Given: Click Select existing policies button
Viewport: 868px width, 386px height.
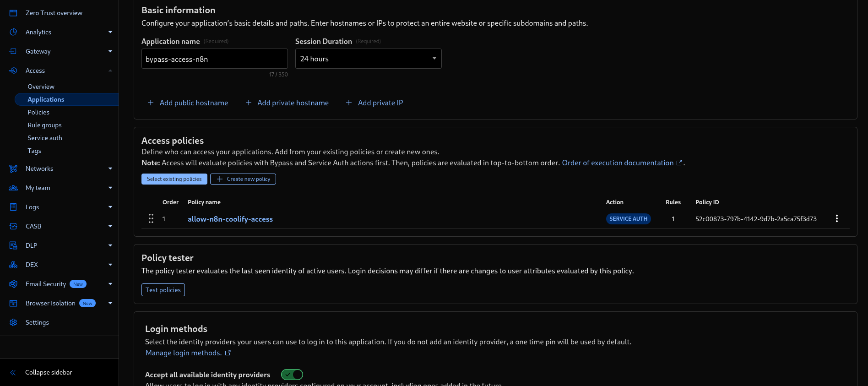Looking at the screenshot, I should point(174,179).
